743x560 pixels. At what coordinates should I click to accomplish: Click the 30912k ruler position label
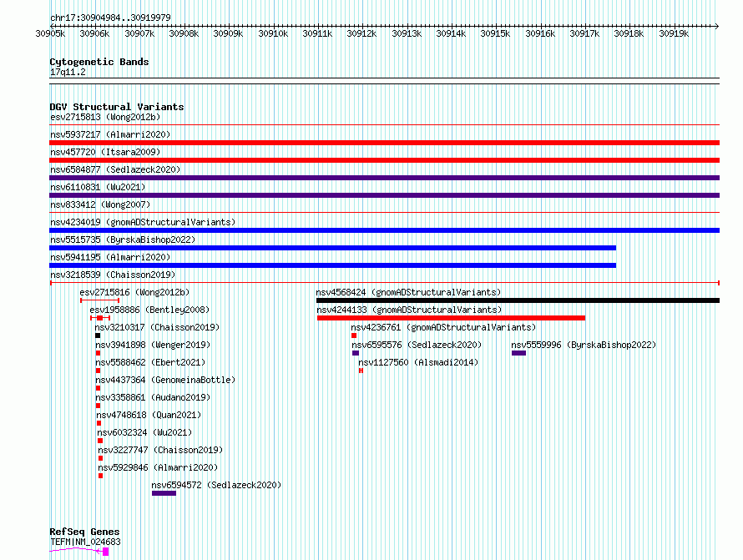coord(362,33)
